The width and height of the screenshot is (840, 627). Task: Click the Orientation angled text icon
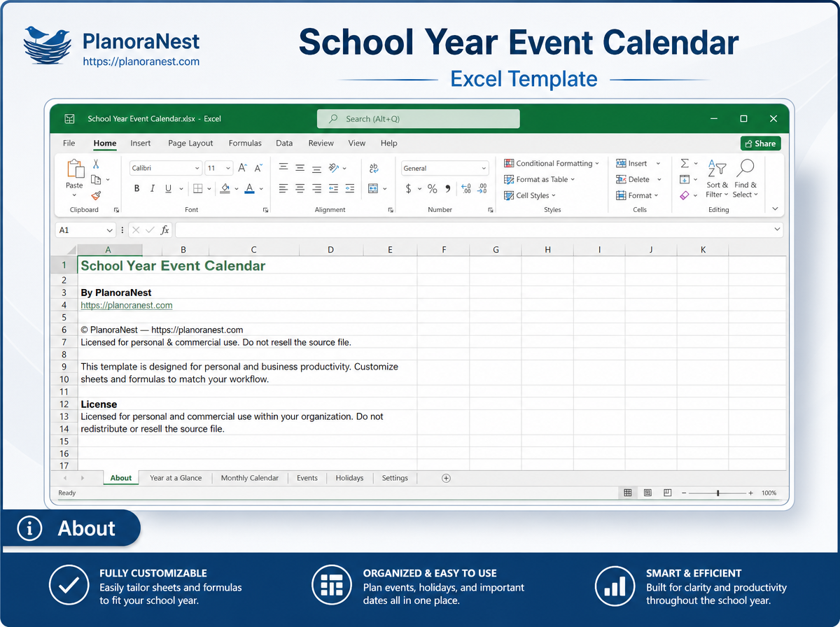[334, 168]
